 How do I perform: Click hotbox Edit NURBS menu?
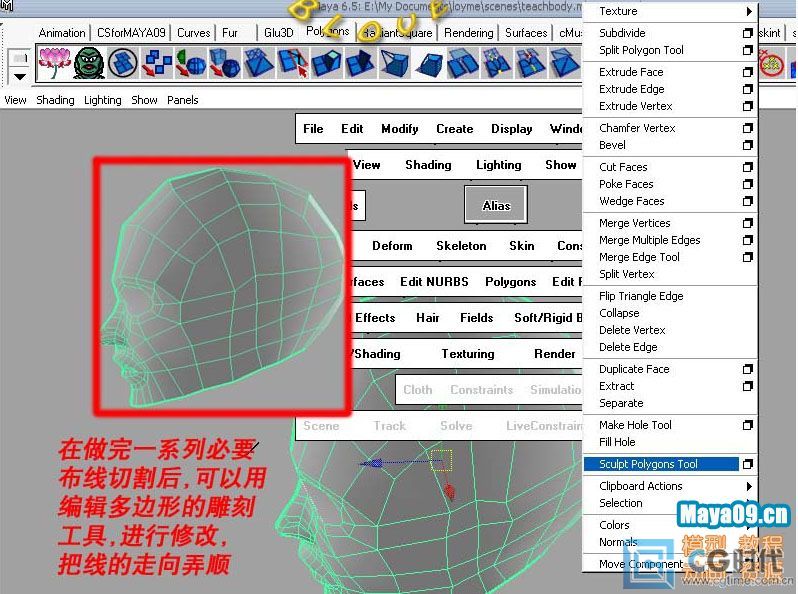[434, 282]
